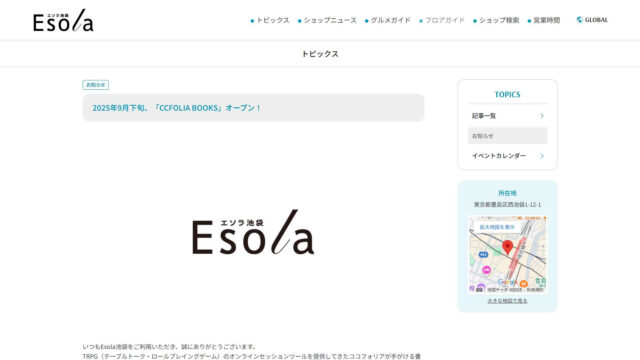This screenshot has width=640, height=360.
Task: Open the CCFOLIA BOOKS article title link
Action: 176,108
